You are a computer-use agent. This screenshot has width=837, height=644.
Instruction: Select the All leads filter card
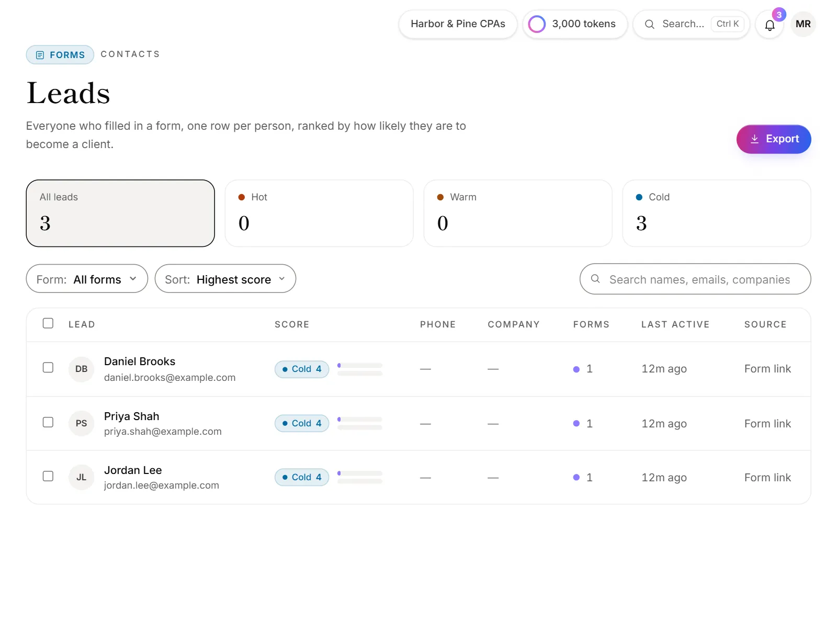[120, 213]
